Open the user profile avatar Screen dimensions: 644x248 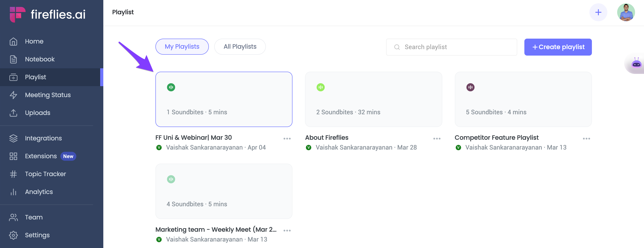[626, 12]
